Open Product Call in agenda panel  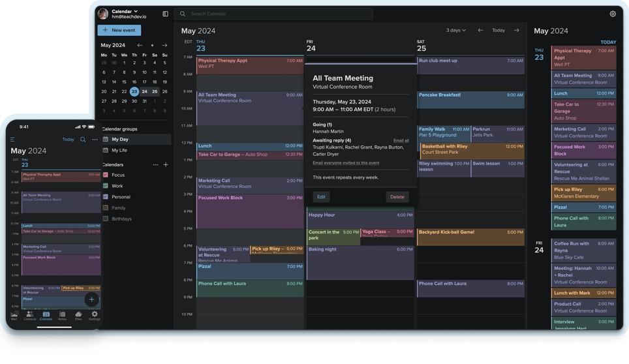tap(584, 307)
